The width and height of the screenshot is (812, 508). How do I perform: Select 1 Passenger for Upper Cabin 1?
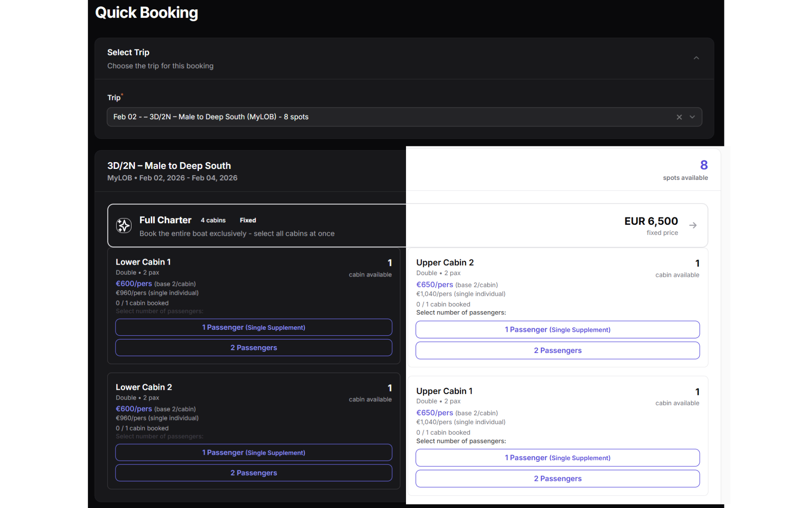[557, 458]
